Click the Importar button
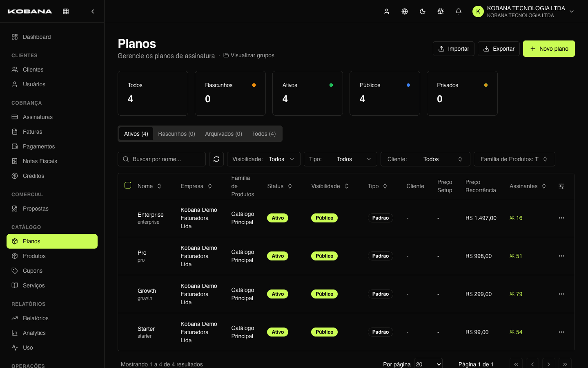Image resolution: width=588 pixels, height=368 pixels. coord(454,49)
